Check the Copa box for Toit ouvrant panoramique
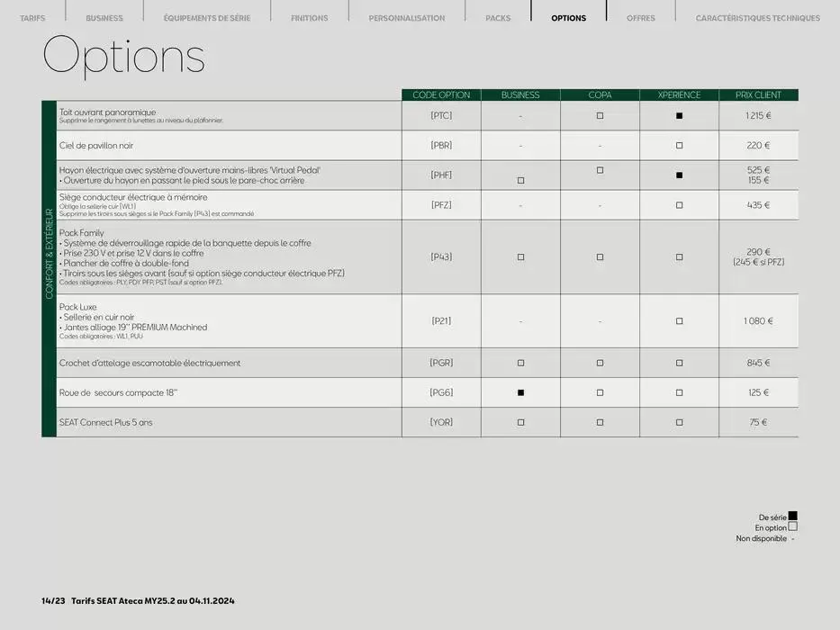Viewport: 840px width, 630px height. point(600,115)
